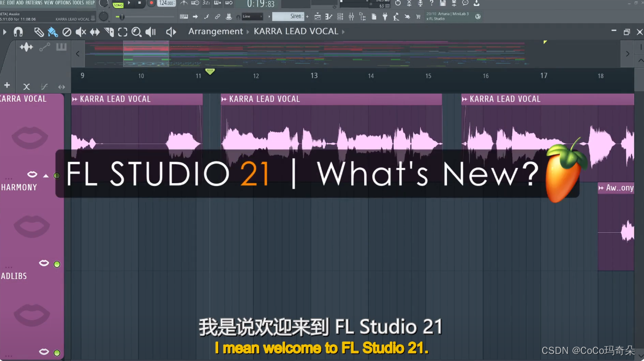Screen dimensions: 644x361
Task: Click the song position slider handle
Action: pos(121,17)
